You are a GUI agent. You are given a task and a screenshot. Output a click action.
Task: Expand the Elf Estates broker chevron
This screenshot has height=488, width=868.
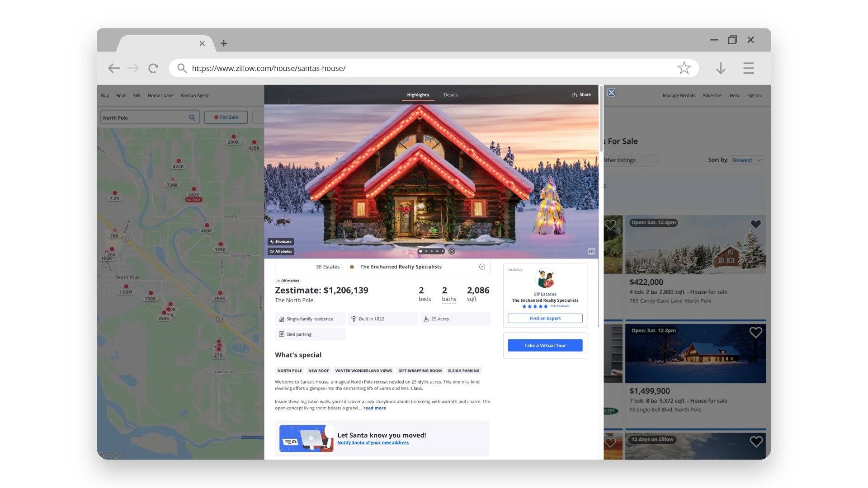point(482,267)
